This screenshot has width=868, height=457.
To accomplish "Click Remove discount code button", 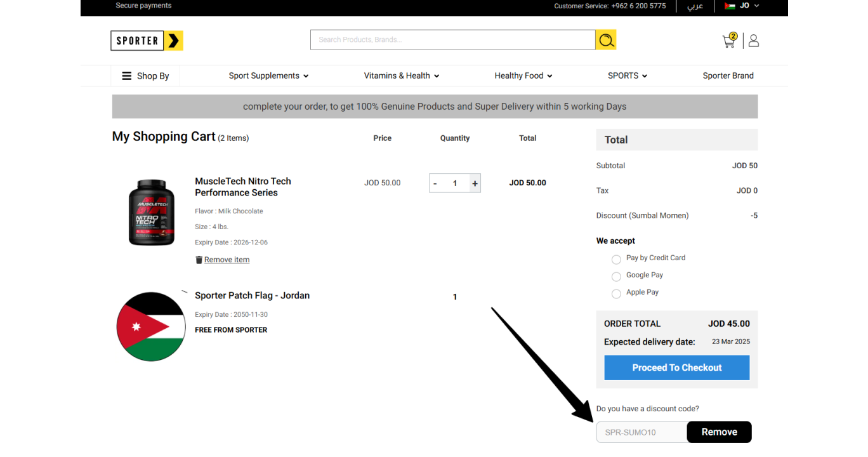I will coord(720,432).
